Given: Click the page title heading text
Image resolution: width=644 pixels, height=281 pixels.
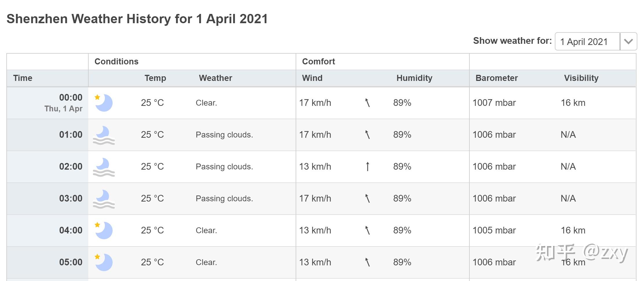Looking at the screenshot, I should click(137, 19).
